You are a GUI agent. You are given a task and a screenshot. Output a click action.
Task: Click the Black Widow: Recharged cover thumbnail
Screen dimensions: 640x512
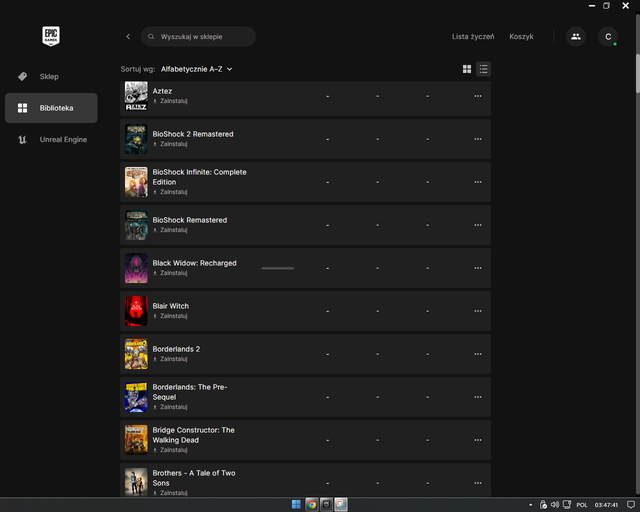point(136,268)
